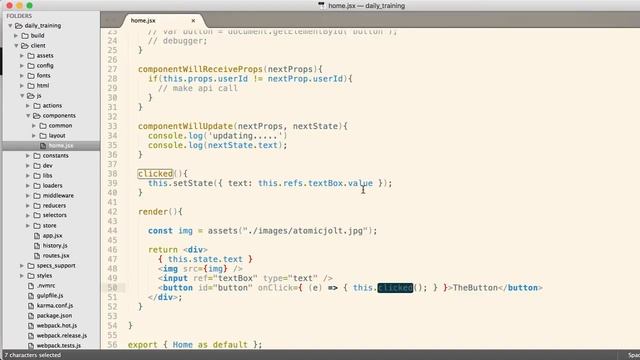Click the yellow minimize window button
The image size is (640, 360).
(x=19, y=6)
